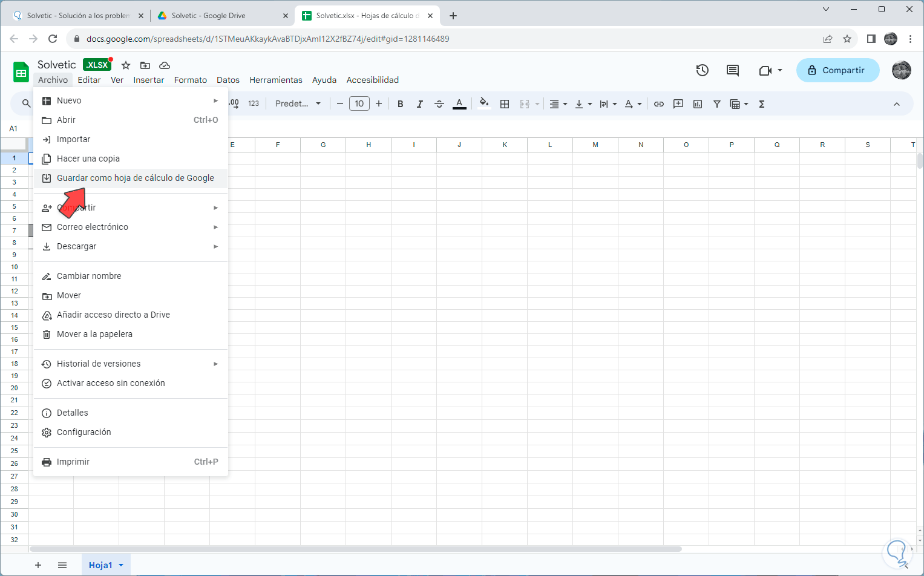This screenshot has width=924, height=576.
Task: Choose Guardar como hoja de cálculo de Google
Action: point(131,178)
